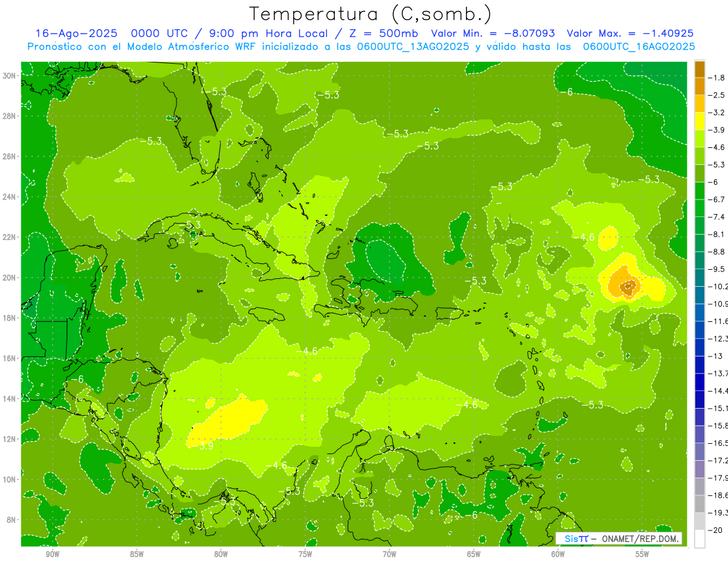Click the '-12.3' legend value
This screenshot has width=728, height=562.
pyautogui.click(x=718, y=338)
